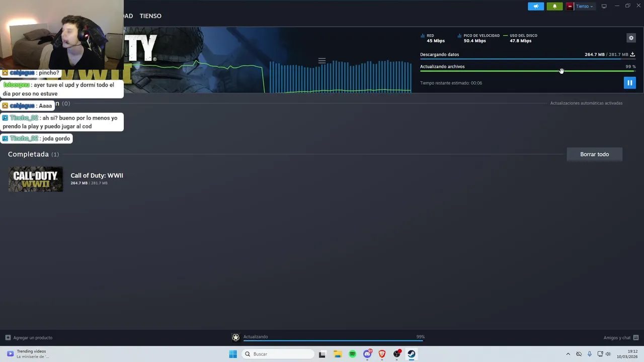Click the Tienso profile avatar
This screenshot has width=644, height=362.
570,6
